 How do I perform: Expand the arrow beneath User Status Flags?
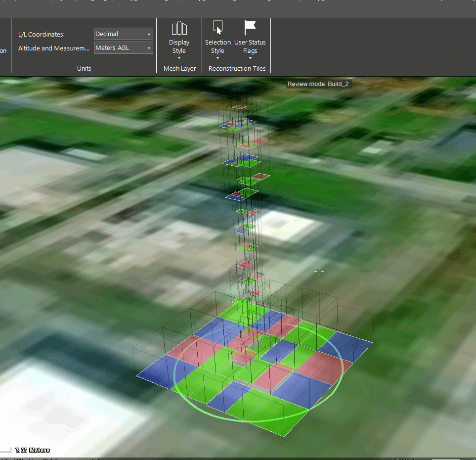[x=250, y=58]
